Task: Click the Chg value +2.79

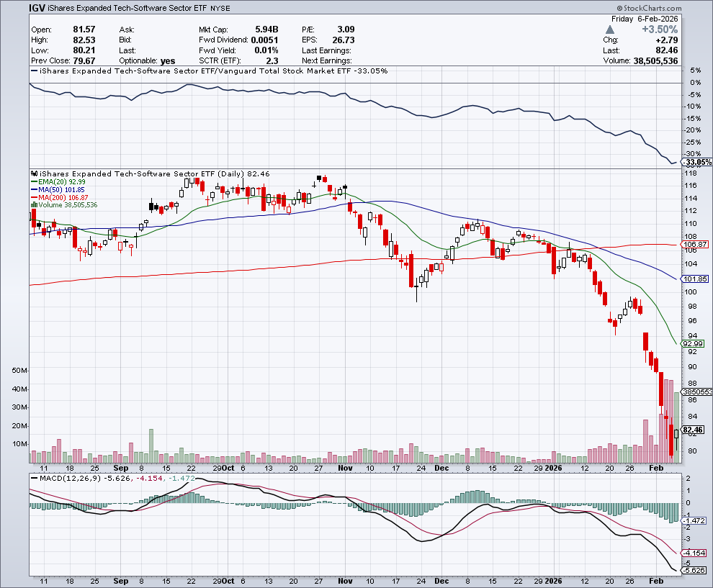Action: point(667,40)
